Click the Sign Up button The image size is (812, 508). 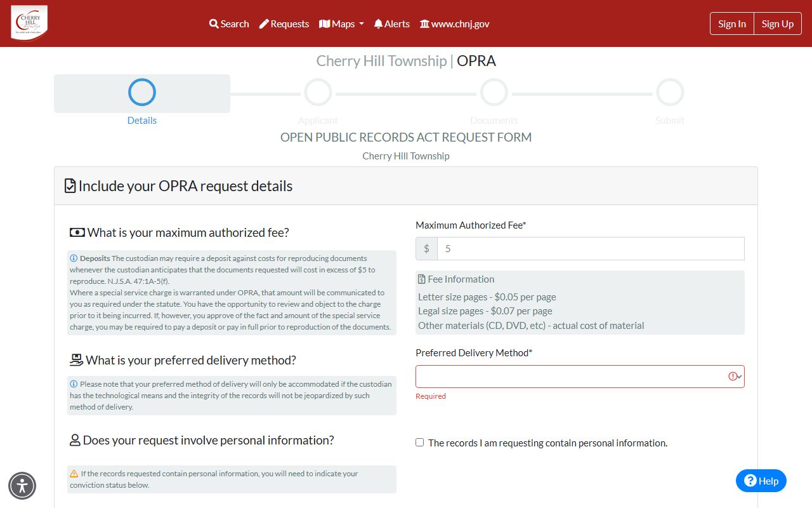click(778, 23)
